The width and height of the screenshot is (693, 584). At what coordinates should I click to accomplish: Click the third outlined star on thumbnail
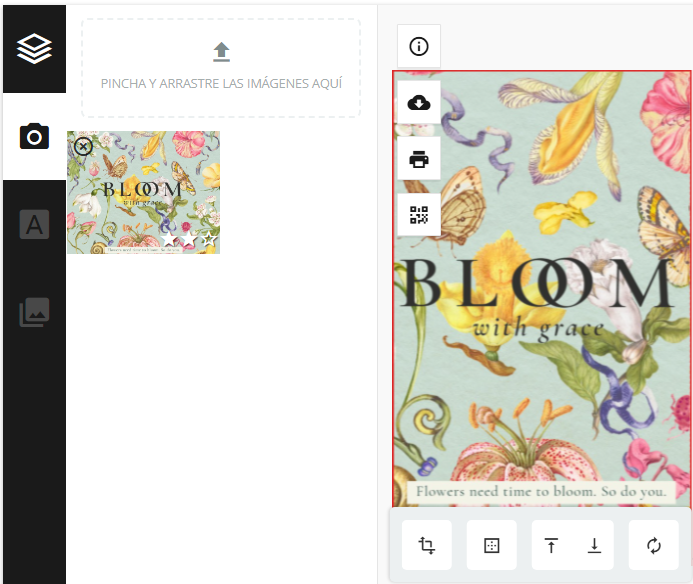coord(209,239)
